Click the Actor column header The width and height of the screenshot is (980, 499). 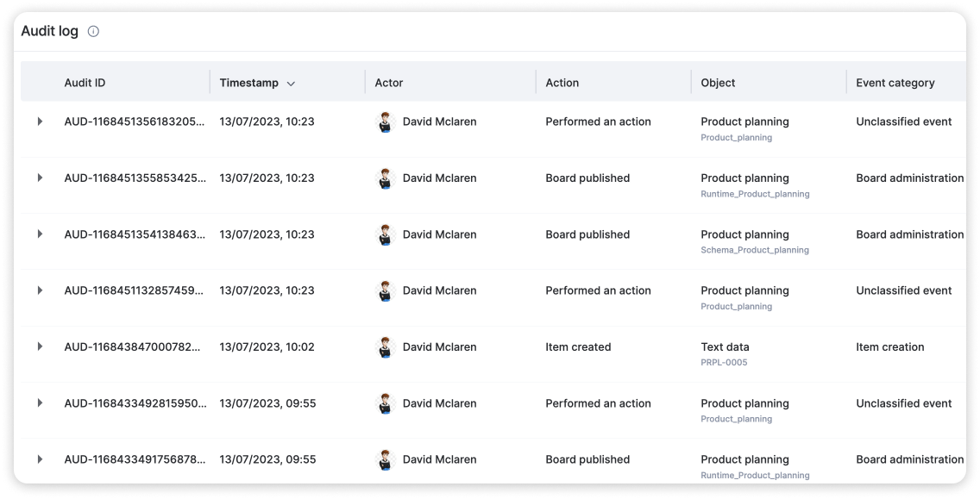pos(389,83)
